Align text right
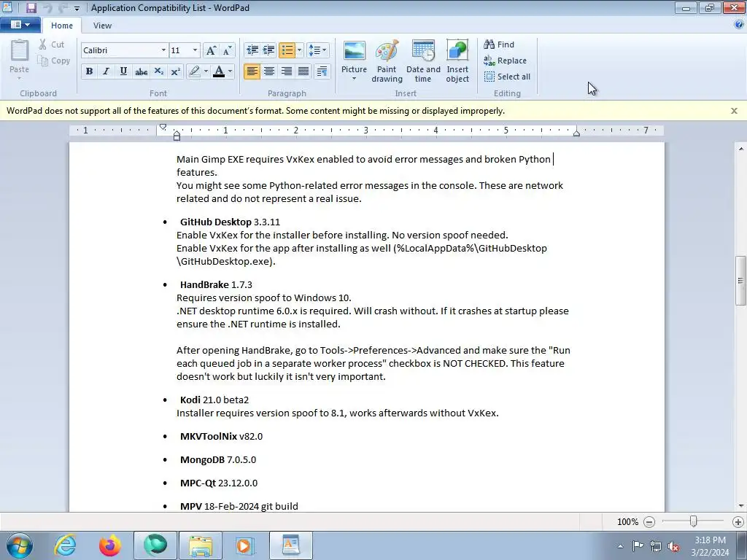Image resolution: width=747 pixels, height=560 pixels. pyautogui.click(x=286, y=71)
